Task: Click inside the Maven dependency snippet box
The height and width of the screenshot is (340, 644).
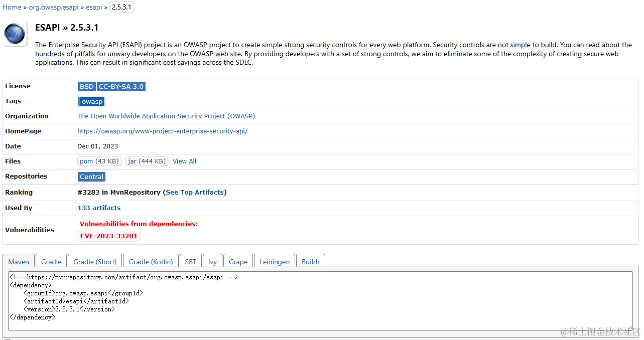Action: coord(320,300)
